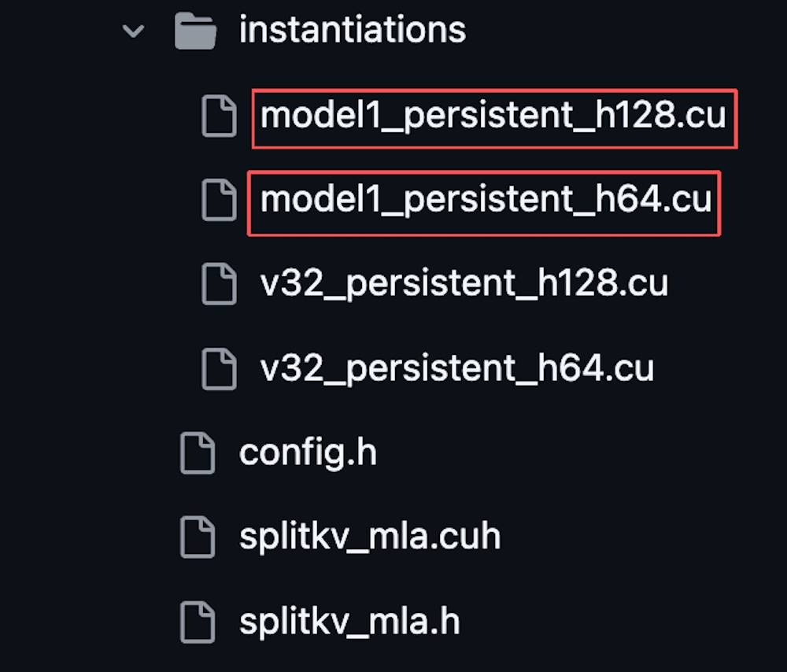Open model1_persistent_h64.cu file
Image resolution: width=787 pixels, height=672 pixels.
point(486,200)
